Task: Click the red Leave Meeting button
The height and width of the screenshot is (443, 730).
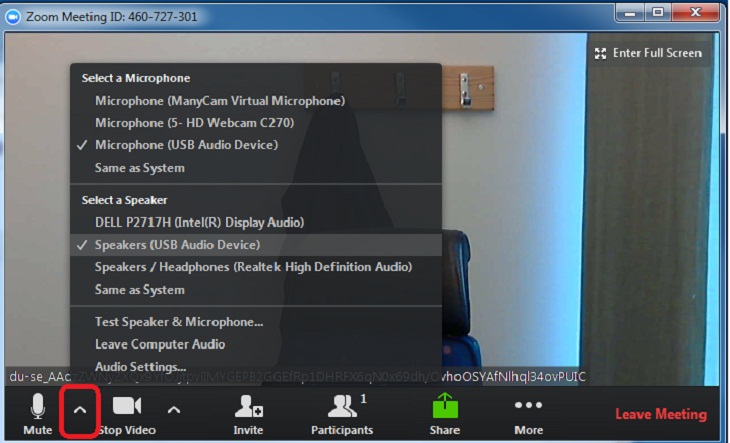Action: click(x=660, y=414)
